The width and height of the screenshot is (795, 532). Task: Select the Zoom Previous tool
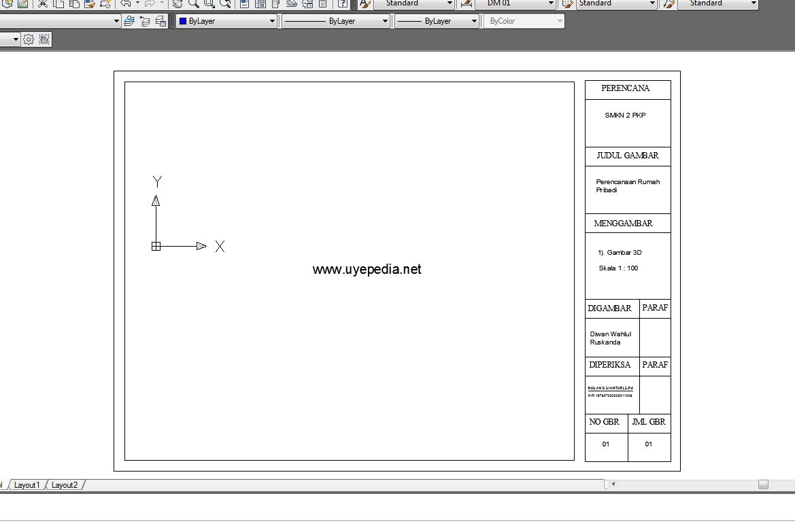[225, 3]
